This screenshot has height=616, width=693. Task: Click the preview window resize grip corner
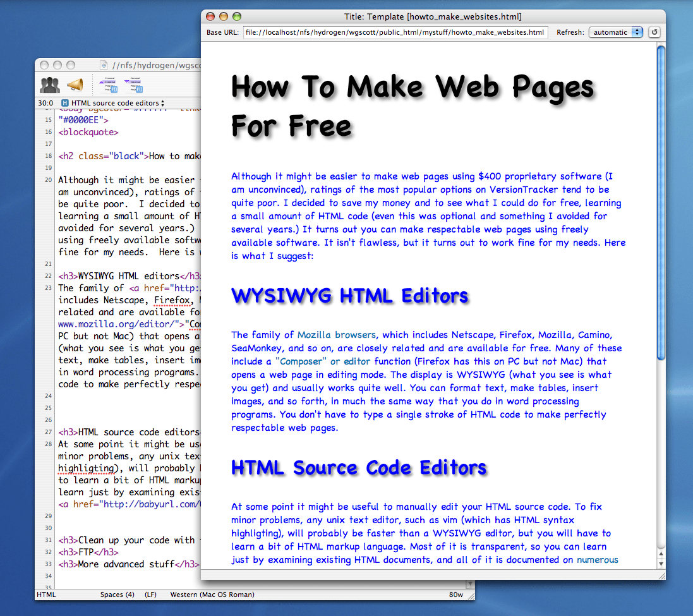pyautogui.click(x=661, y=576)
